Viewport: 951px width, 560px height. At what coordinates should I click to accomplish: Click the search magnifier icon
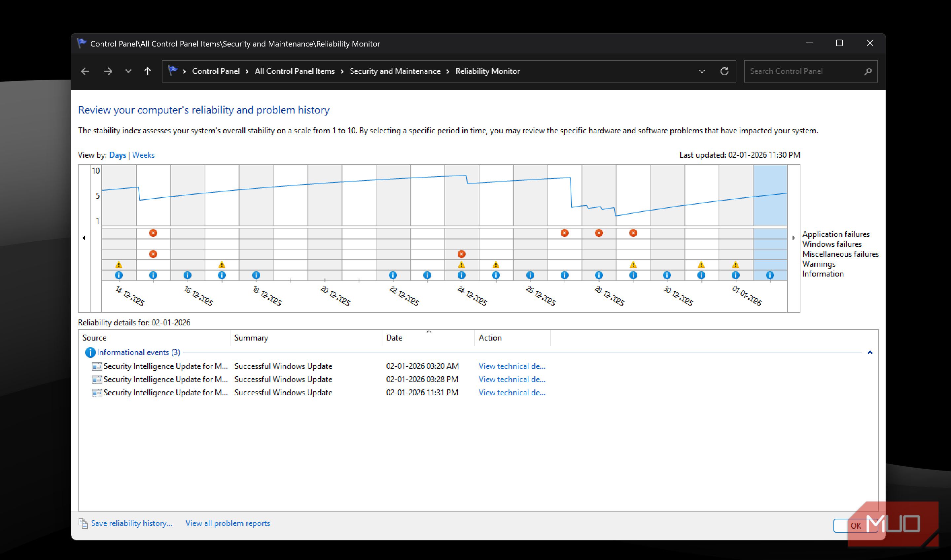coord(868,71)
